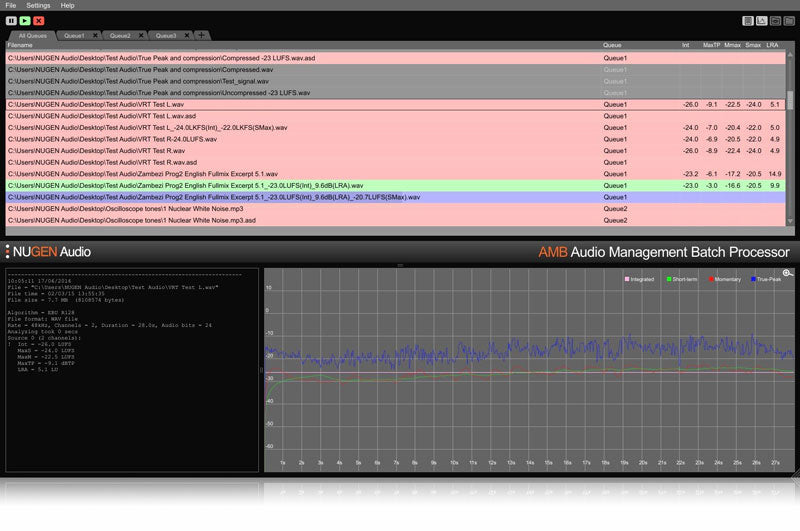Switch to the All Queues tab
Viewport: 800px width, 531px height.
33,36
